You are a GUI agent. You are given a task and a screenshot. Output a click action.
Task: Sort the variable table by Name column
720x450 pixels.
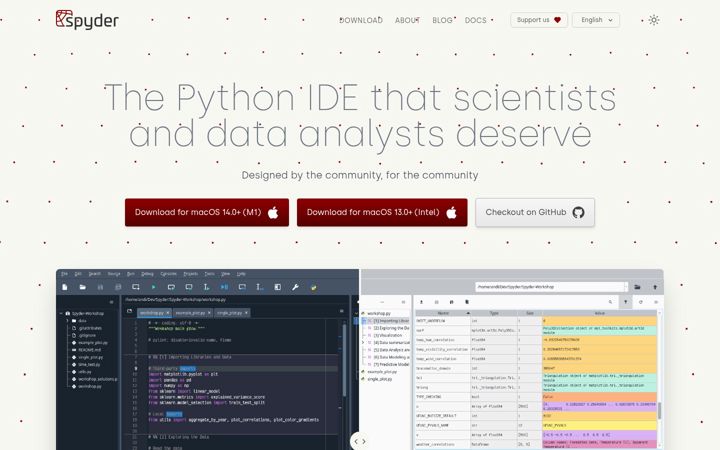pyautogui.click(x=443, y=313)
